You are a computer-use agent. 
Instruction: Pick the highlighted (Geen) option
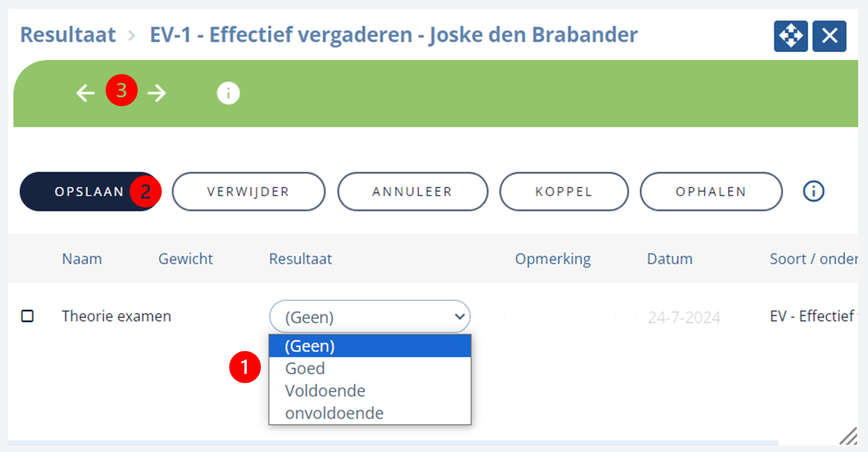(x=370, y=346)
